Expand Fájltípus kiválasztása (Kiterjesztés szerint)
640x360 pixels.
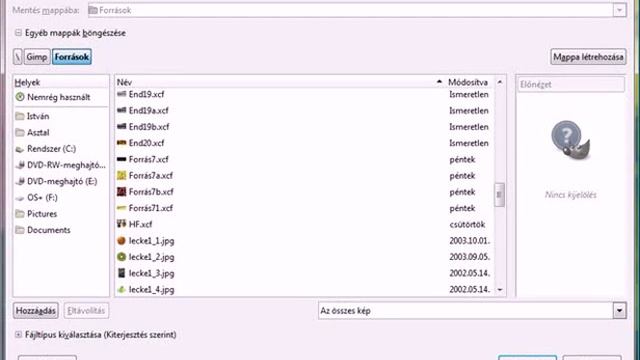click(18, 335)
